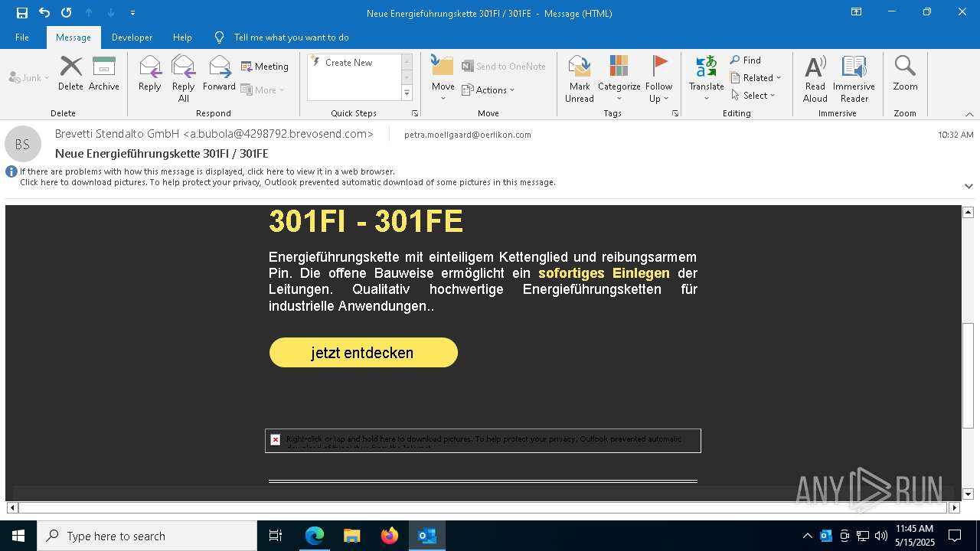Open the Categorize color menu
This screenshot has width=980, height=551.
click(619, 79)
